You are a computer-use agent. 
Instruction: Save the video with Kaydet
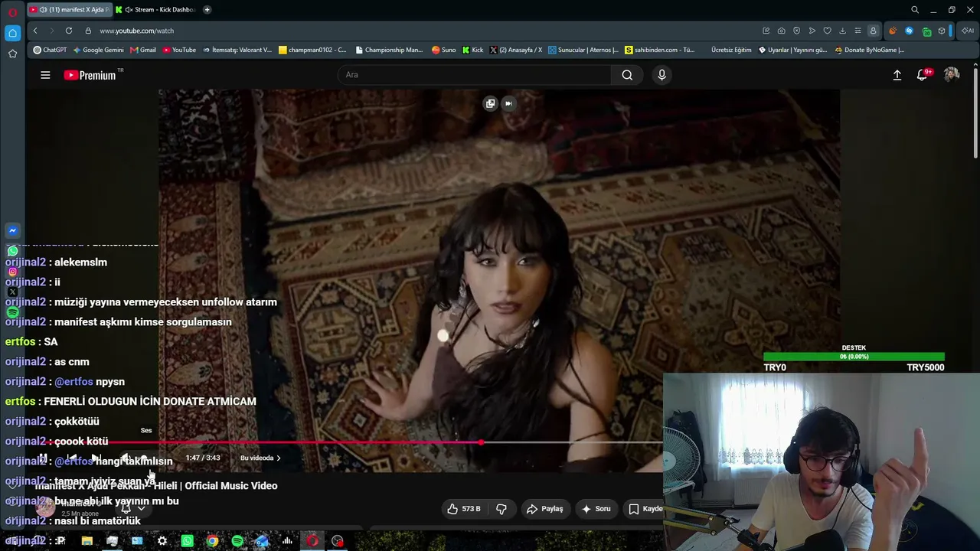click(645, 509)
